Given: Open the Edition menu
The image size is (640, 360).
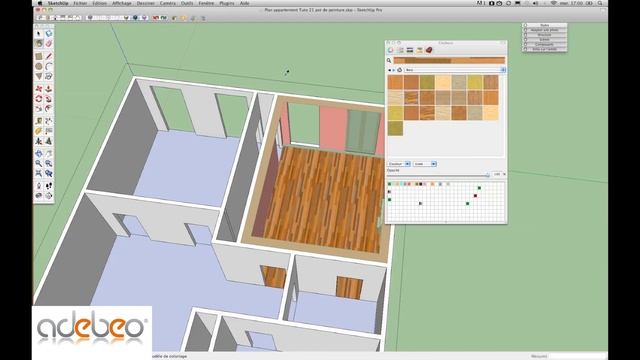Looking at the screenshot, I should click(x=99, y=3).
